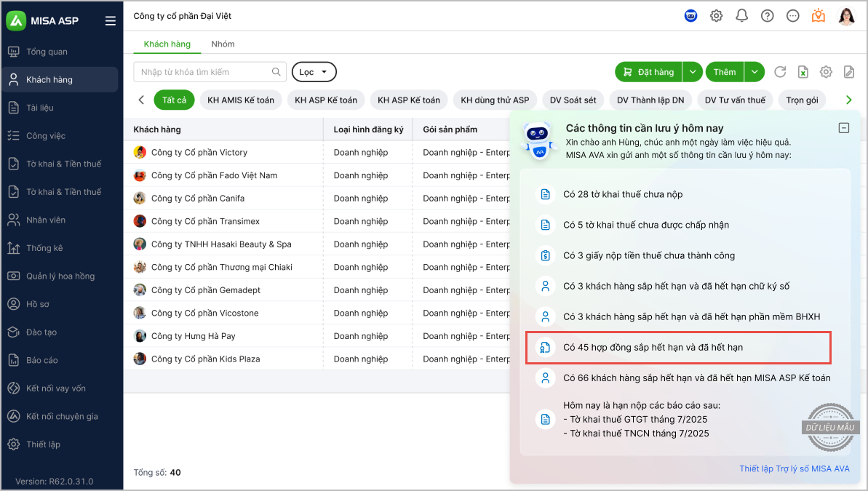Open Tài liệu from the sidebar
This screenshot has height=491, width=868.
(x=60, y=108)
